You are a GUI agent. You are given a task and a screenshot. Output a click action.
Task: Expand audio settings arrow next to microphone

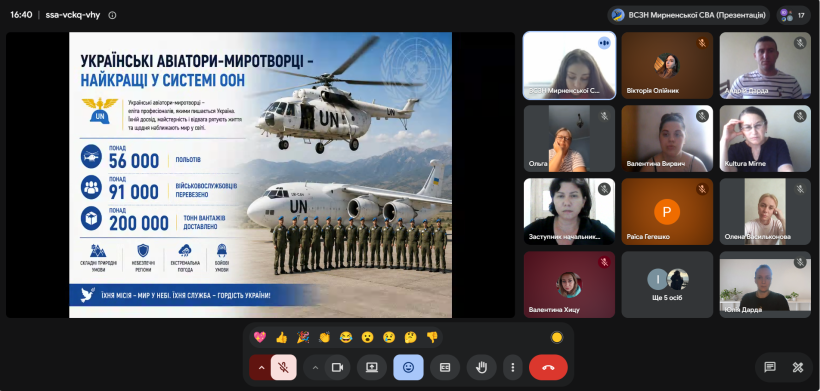[261, 367]
